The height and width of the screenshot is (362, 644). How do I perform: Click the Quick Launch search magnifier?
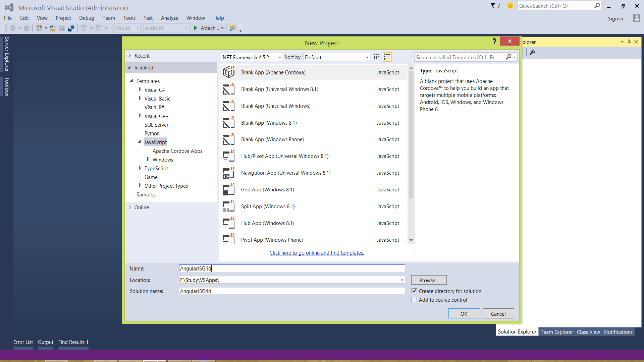click(x=597, y=6)
